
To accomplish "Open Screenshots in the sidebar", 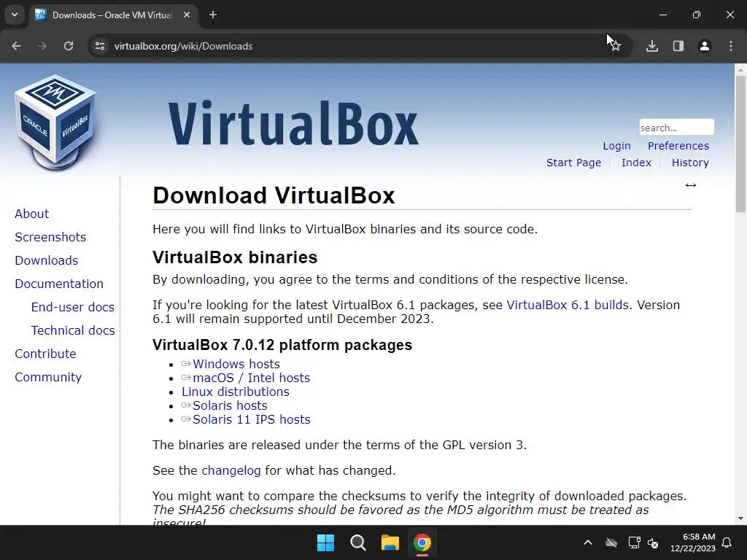I will [x=50, y=237].
